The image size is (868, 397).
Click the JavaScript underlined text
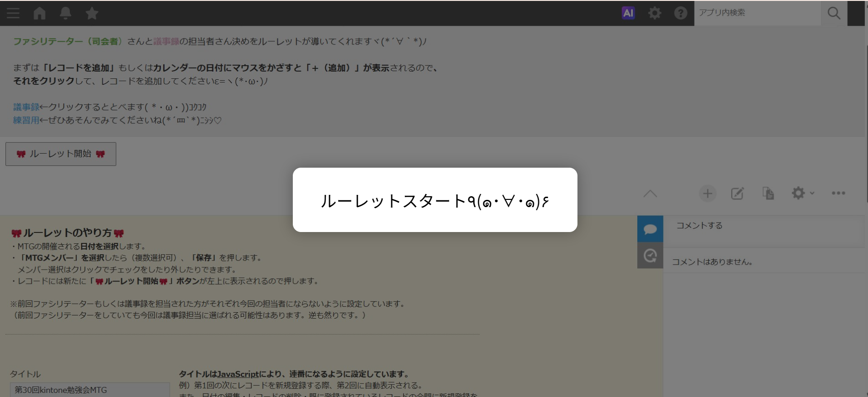(238, 374)
